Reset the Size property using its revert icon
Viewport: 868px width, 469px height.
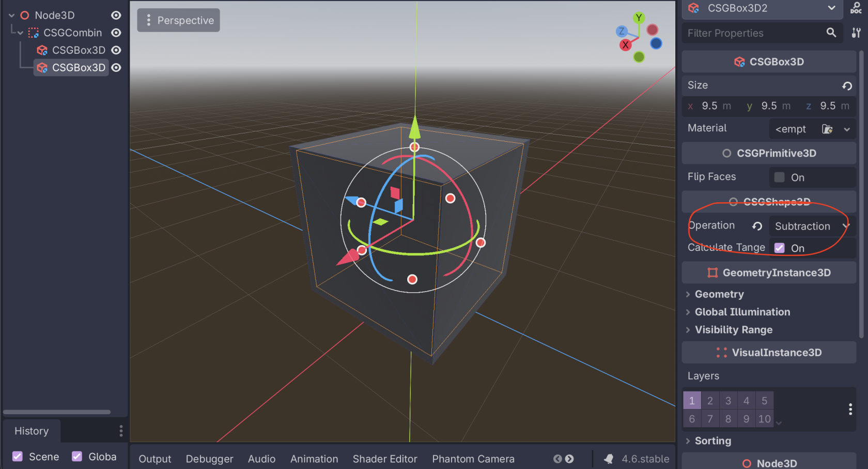tap(847, 86)
